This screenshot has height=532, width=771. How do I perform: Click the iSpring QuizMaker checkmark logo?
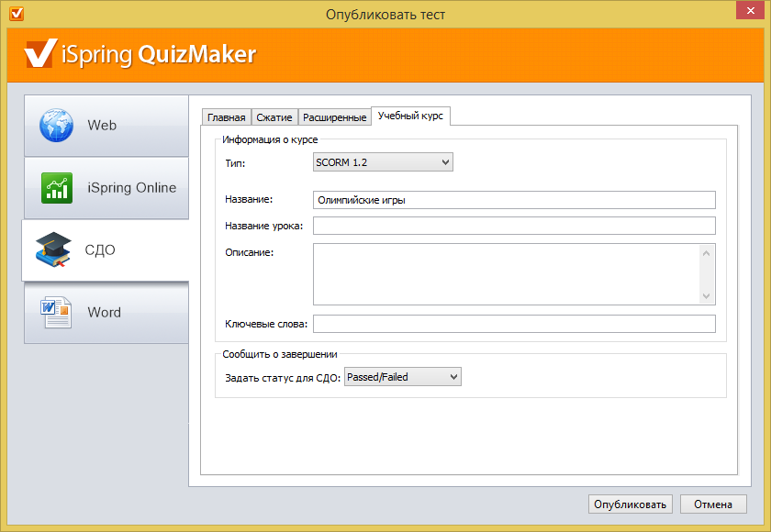pos(40,53)
